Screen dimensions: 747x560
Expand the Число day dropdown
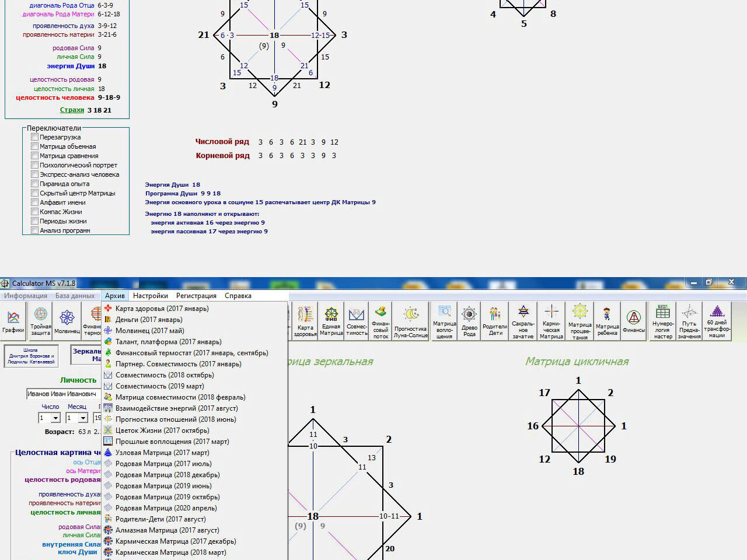click(56, 418)
